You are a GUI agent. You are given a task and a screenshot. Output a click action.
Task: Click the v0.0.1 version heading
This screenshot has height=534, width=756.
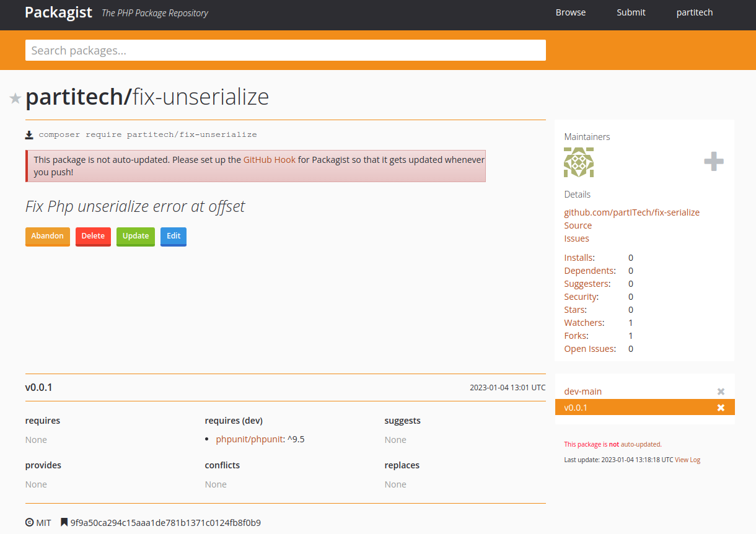(39, 388)
